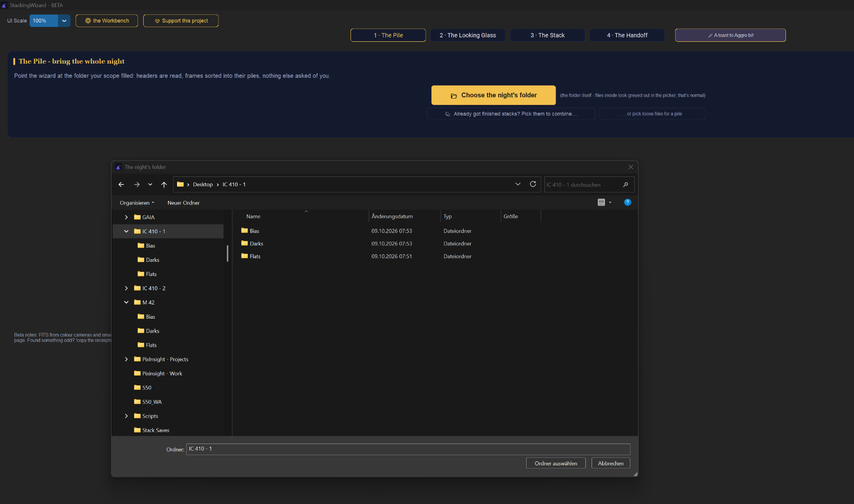The height and width of the screenshot is (504, 854).
Task: Open the 1 · The Pile tab
Action: click(x=388, y=35)
